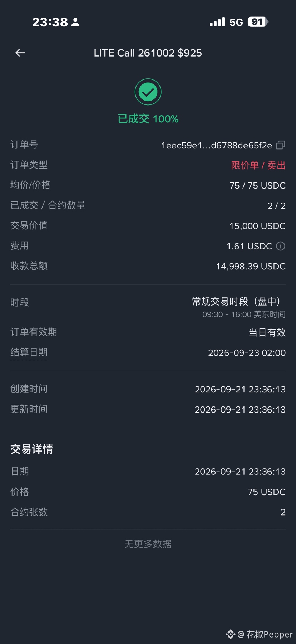Open the fee info circle icon
Screen dimensions: 296x644
(x=281, y=246)
